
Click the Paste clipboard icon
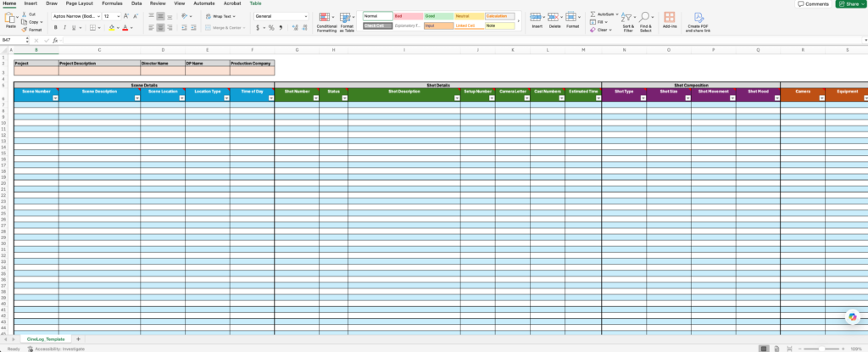(x=10, y=19)
